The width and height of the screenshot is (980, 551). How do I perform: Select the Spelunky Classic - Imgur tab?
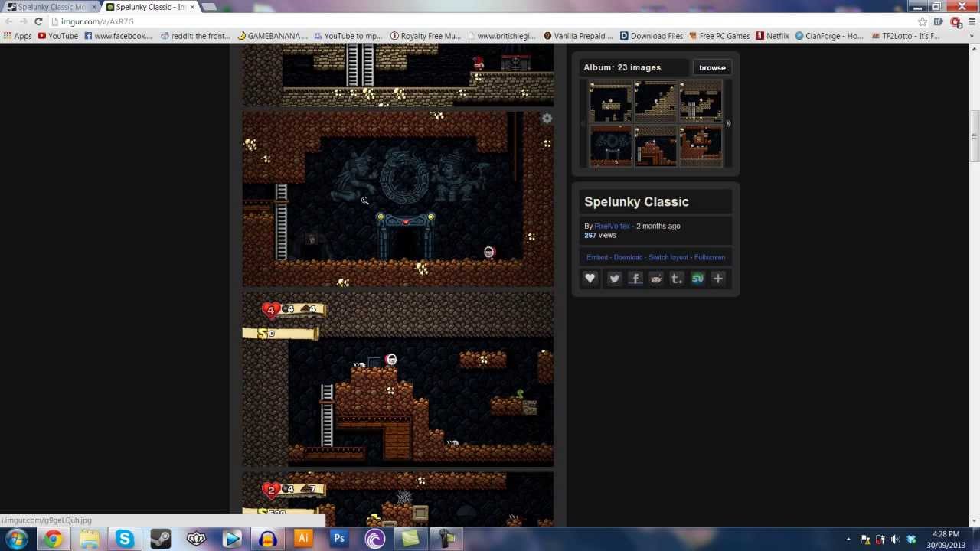[x=151, y=7]
